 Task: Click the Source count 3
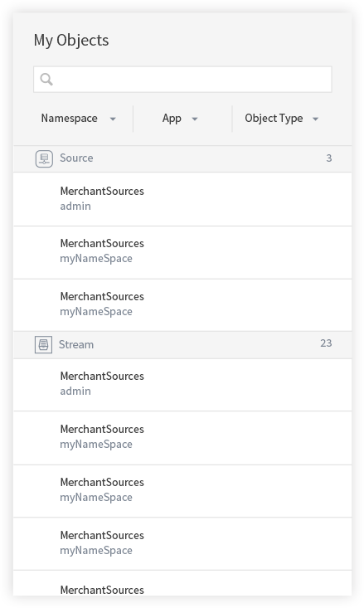pyautogui.click(x=328, y=158)
